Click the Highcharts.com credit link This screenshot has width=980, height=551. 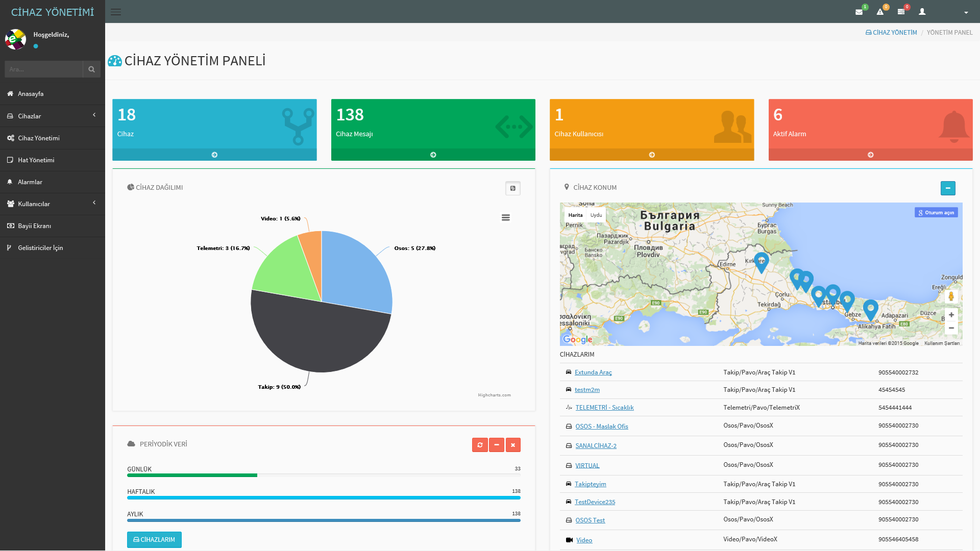494,395
